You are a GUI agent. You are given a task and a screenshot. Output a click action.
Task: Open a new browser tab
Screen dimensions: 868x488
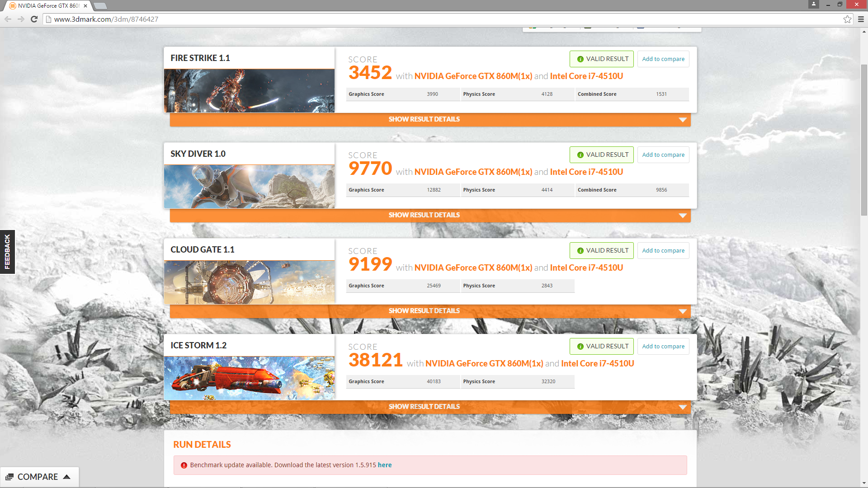click(100, 6)
